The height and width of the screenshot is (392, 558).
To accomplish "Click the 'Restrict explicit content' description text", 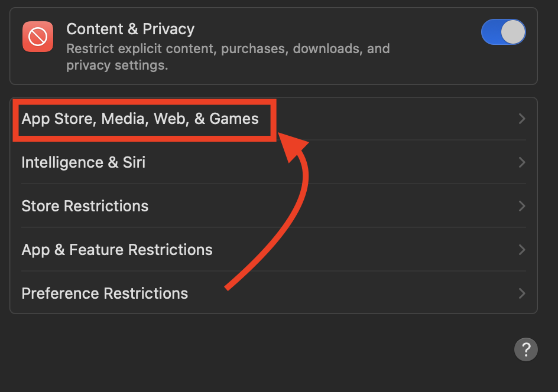I will point(228,57).
